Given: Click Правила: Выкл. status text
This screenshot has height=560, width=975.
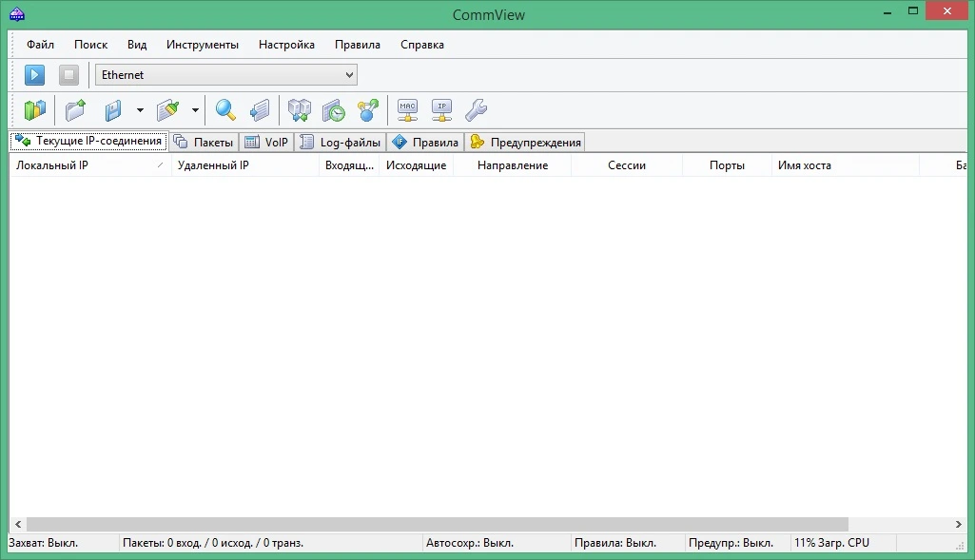Looking at the screenshot, I should point(615,543).
